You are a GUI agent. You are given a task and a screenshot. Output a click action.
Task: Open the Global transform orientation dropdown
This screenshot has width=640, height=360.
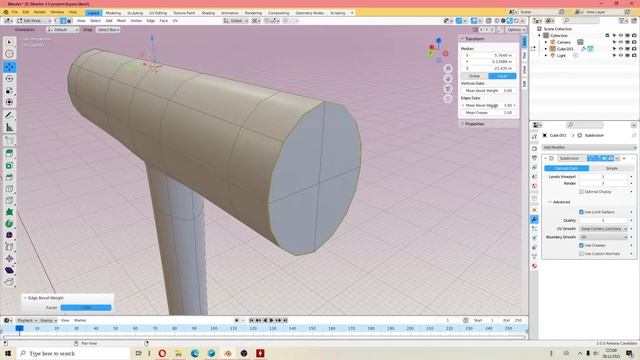click(x=236, y=20)
